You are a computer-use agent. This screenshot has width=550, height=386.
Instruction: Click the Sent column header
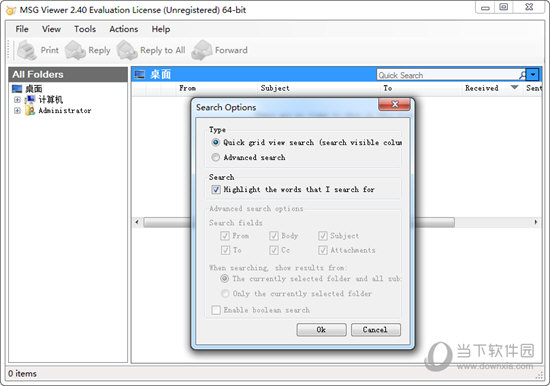(534, 88)
